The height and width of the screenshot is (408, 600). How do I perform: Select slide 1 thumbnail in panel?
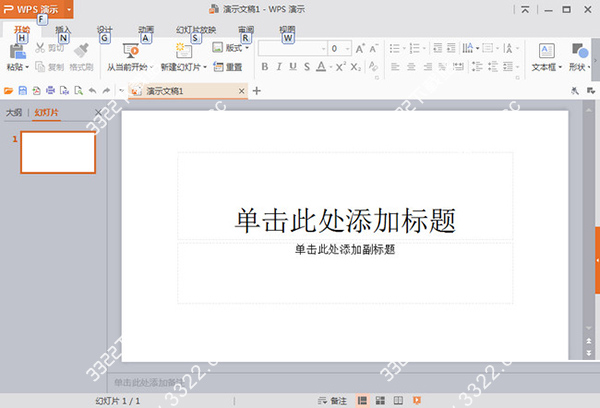tap(58, 151)
